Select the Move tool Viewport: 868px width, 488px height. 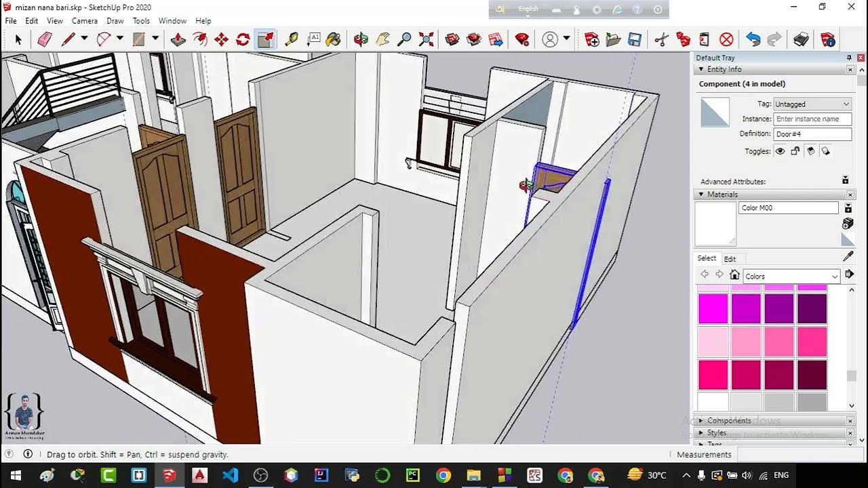[x=221, y=39]
